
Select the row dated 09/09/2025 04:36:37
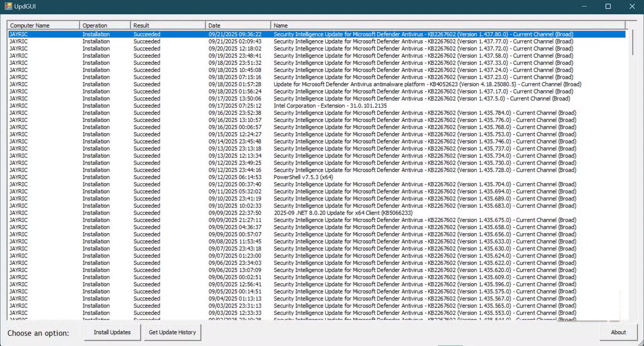(317, 227)
